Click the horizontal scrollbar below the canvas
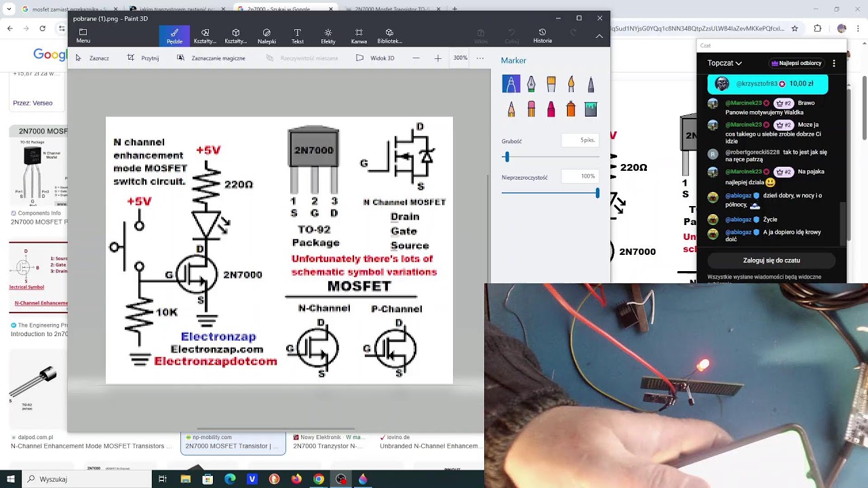 [275, 428]
